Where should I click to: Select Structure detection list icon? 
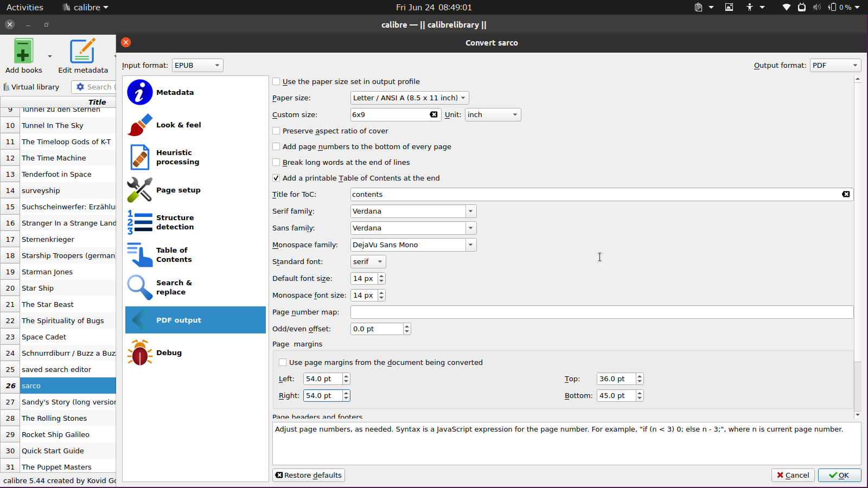point(140,222)
